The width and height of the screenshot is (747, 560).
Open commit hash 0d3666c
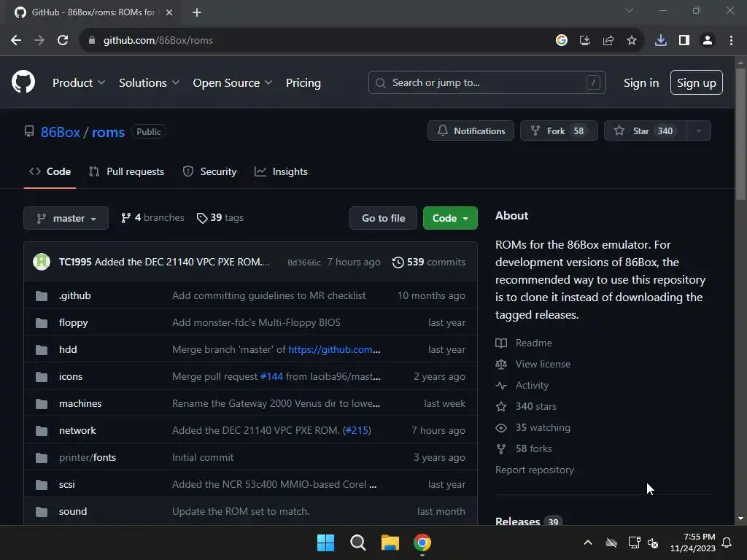304,262
